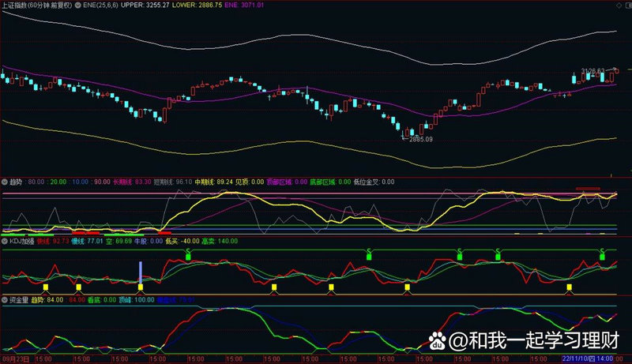Click the leftmost green S sell marker
The image size is (632, 364).
(x=188, y=254)
